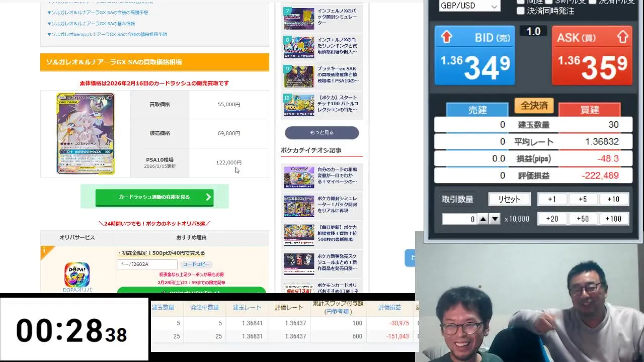Open the ソルガレオ&ルナアーラGX SAの基本情報 link
This screenshot has width=644, height=362.
pyautogui.click(x=91, y=23)
